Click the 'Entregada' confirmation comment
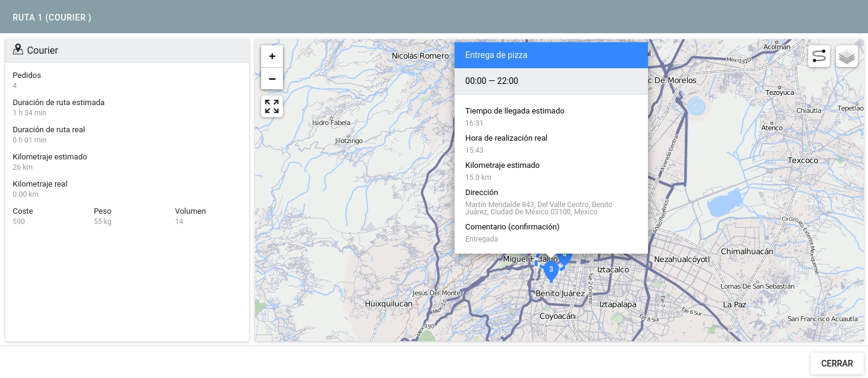This screenshot has height=378, width=868. coord(482,239)
